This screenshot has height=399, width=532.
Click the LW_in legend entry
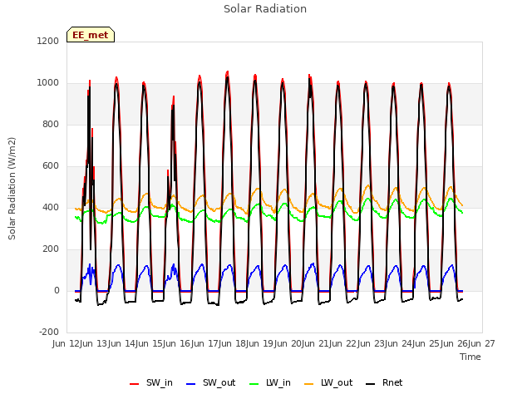pyautogui.click(x=270, y=382)
